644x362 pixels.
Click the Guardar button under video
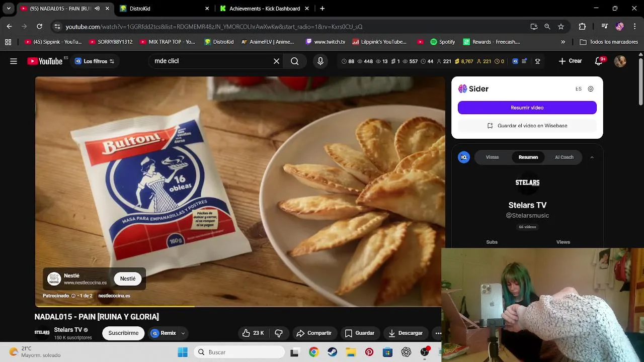pyautogui.click(x=360, y=333)
